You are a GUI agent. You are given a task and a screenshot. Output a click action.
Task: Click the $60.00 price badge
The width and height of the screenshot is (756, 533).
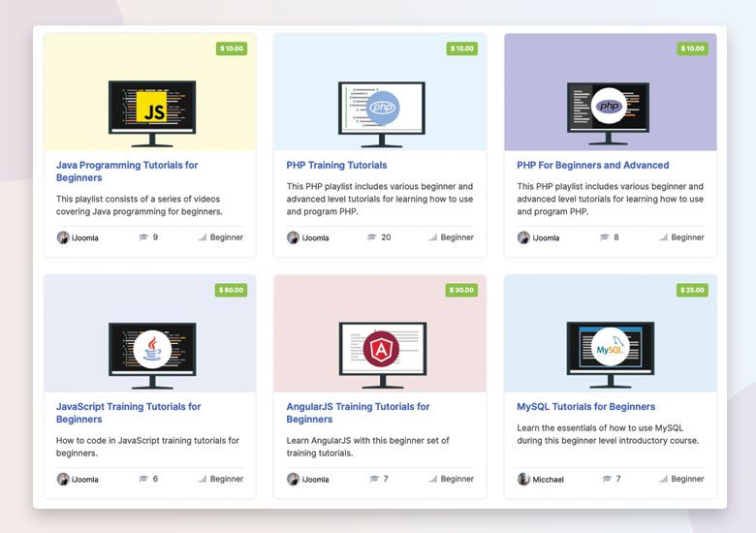pyautogui.click(x=231, y=290)
